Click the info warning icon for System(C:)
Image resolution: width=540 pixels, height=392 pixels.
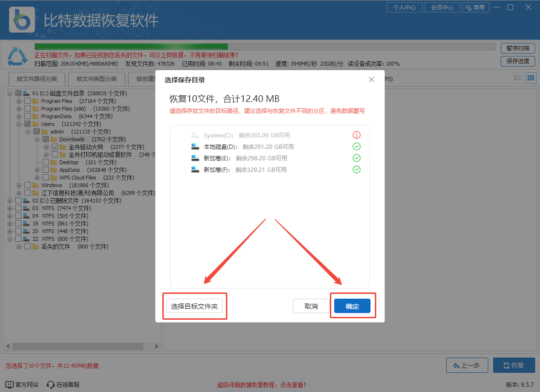[x=357, y=135]
